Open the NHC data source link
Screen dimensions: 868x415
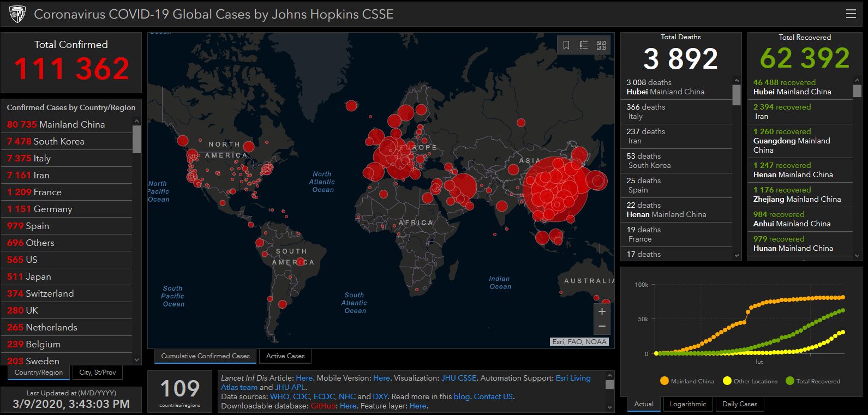click(x=347, y=396)
